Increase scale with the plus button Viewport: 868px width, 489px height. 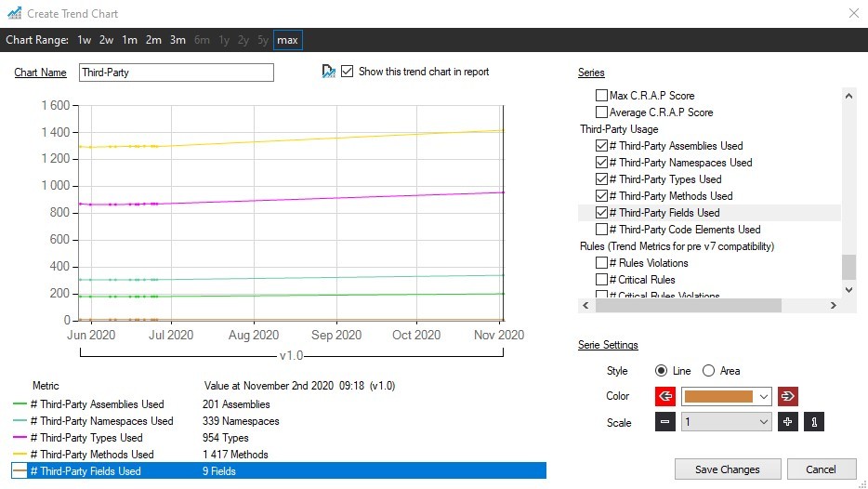pos(788,422)
